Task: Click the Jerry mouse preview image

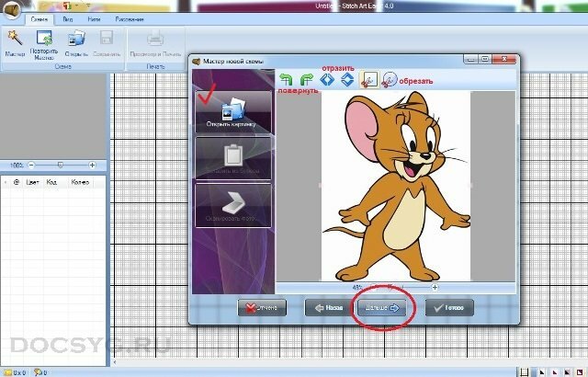Action: [396, 186]
